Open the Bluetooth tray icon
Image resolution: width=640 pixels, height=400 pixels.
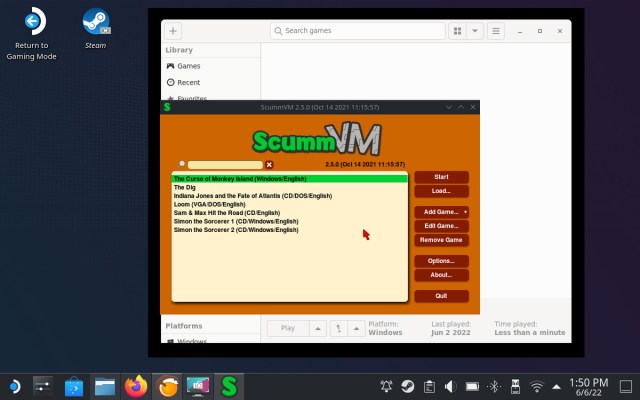pos(494,386)
